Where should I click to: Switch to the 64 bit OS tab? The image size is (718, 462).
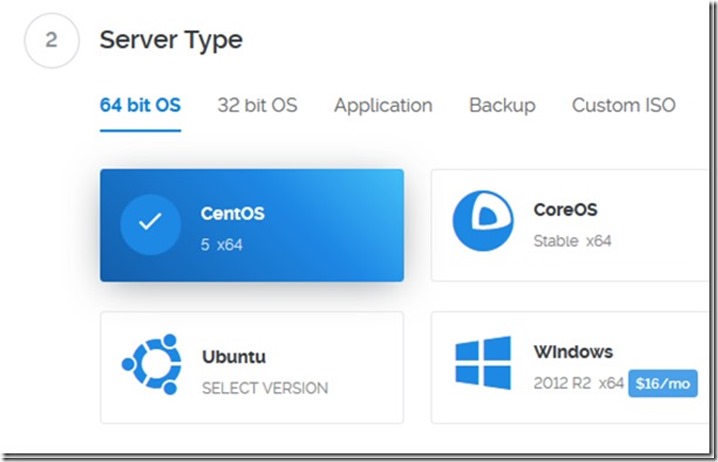click(x=140, y=105)
